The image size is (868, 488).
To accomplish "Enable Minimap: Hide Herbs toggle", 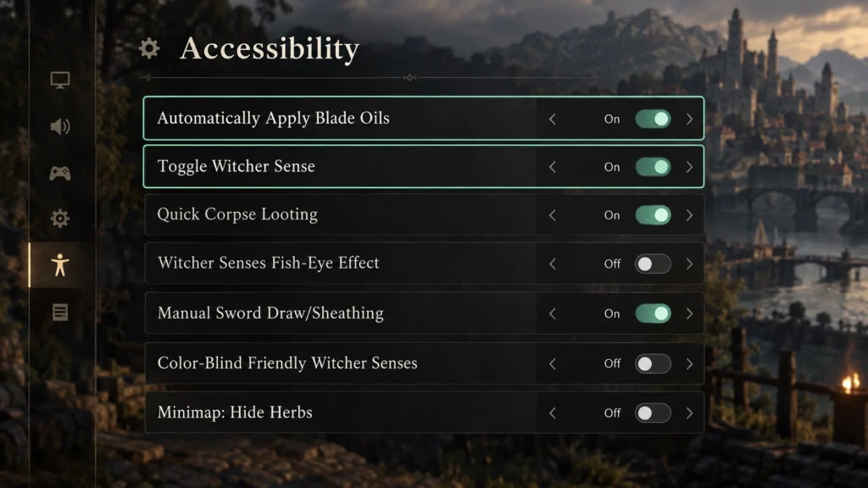I will [653, 413].
